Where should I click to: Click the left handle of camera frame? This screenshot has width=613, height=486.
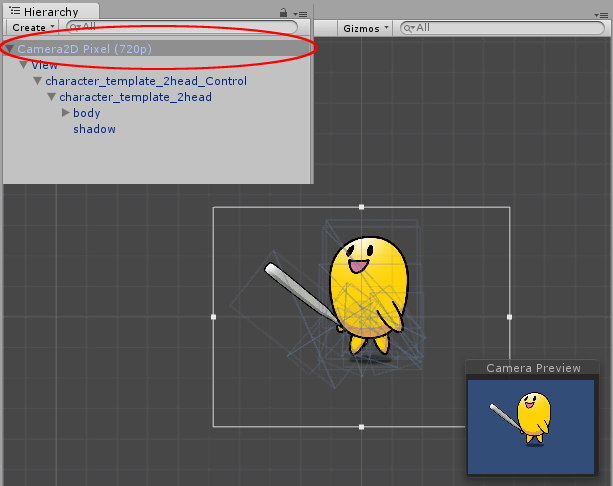tap(213, 317)
